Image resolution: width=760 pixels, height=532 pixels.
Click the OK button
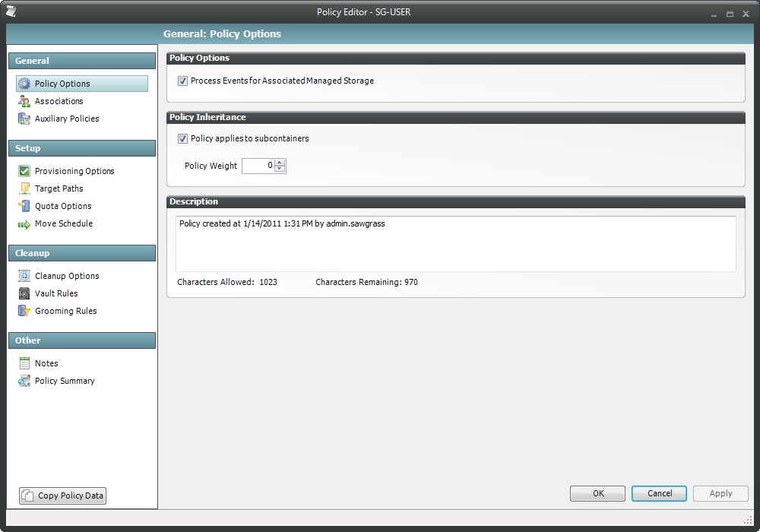coord(597,493)
